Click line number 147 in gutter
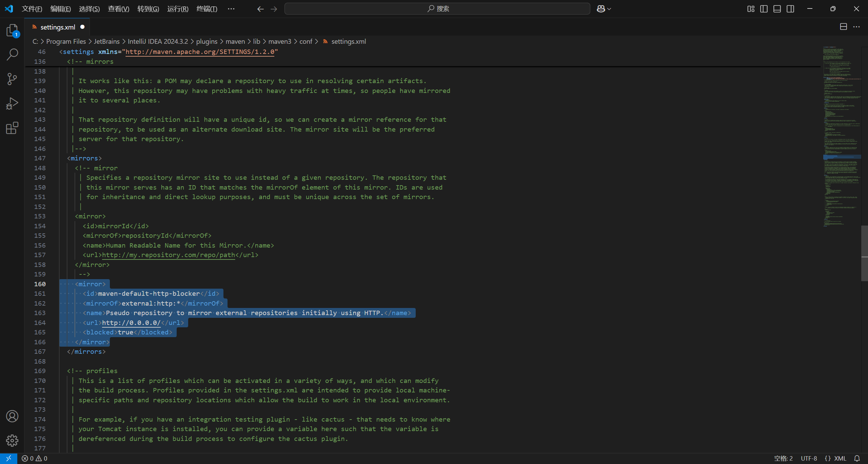The image size is (868, 464). (40, 158)
